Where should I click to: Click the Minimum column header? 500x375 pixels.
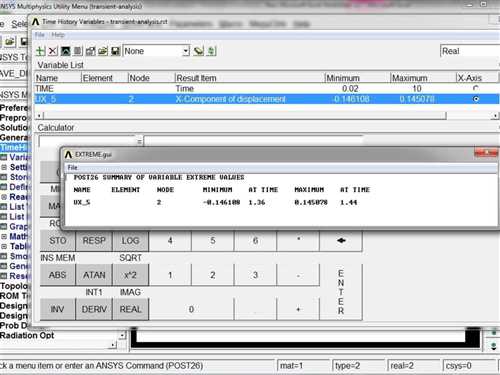357,78
